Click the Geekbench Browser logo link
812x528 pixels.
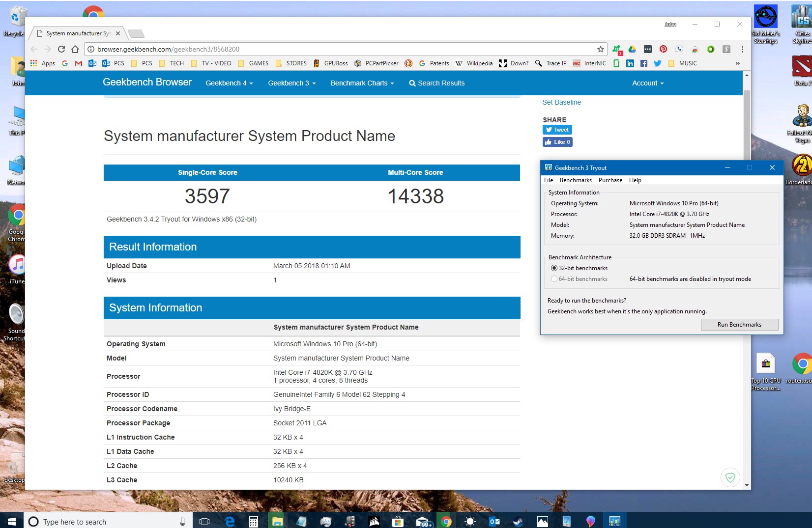click(147, 83)
